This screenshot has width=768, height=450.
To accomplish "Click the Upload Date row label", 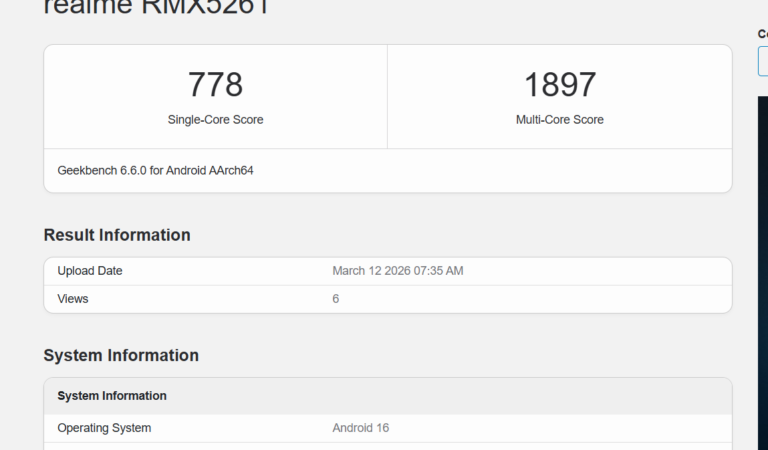I will pos(90,271).
